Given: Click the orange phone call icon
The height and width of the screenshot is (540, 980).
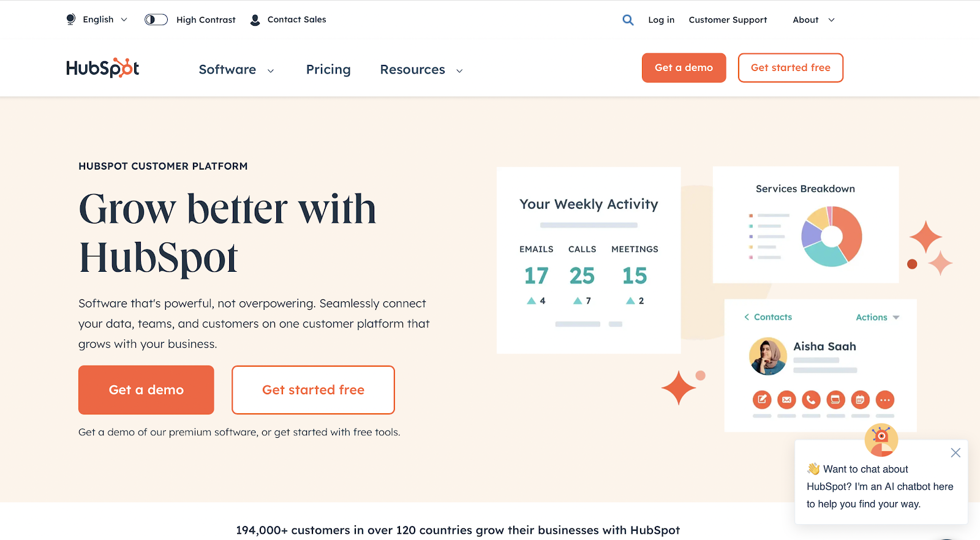Looking at the screenshot, I should tap(811, 400).
